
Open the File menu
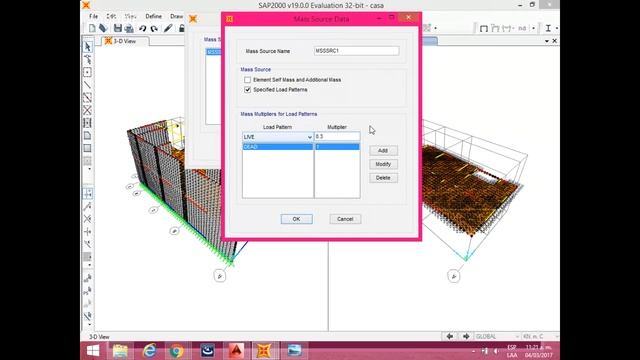coord(93,16)
